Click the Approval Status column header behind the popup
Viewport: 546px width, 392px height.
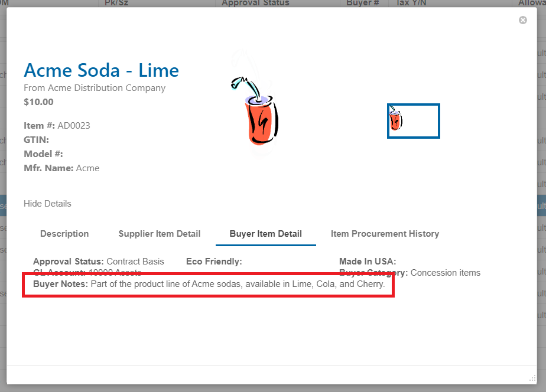pos(255,3)
